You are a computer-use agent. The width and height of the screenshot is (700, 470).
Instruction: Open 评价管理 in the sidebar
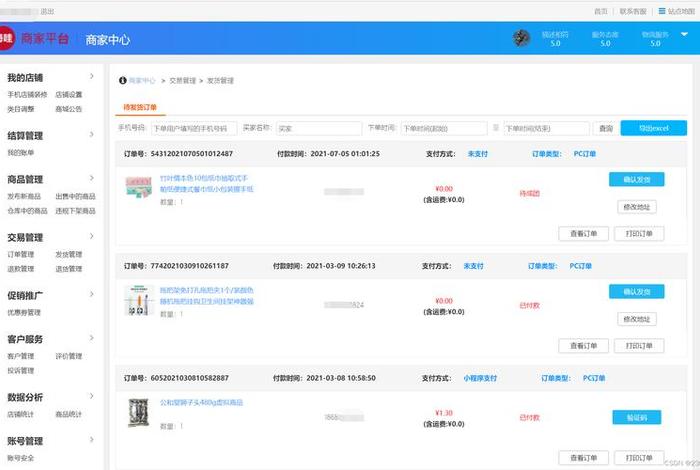point(69,356)
